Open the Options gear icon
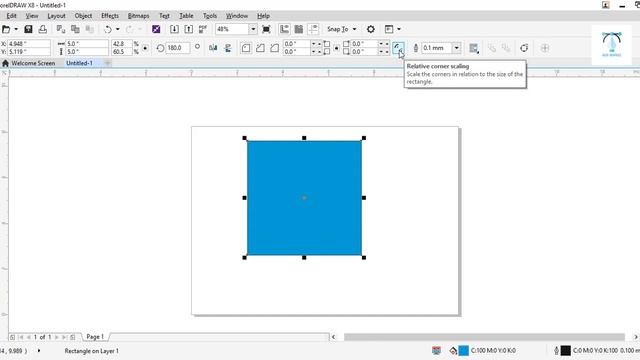 click(371, 29)
